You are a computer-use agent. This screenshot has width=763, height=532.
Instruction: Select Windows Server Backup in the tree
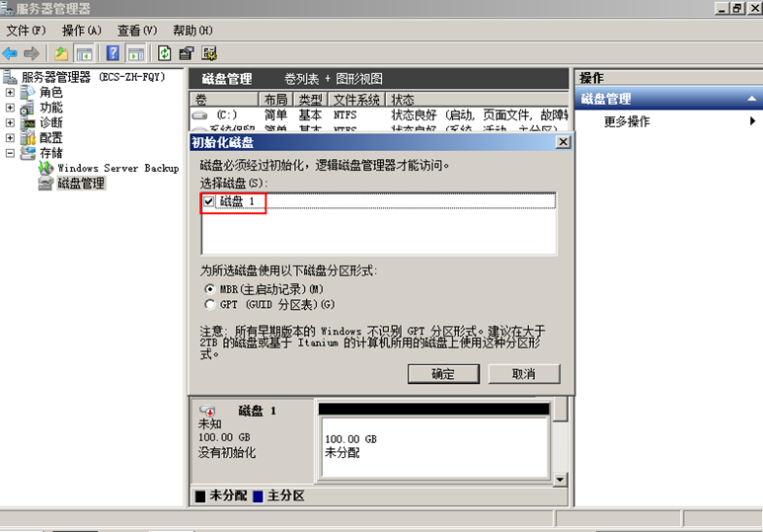tap(118, 169)
